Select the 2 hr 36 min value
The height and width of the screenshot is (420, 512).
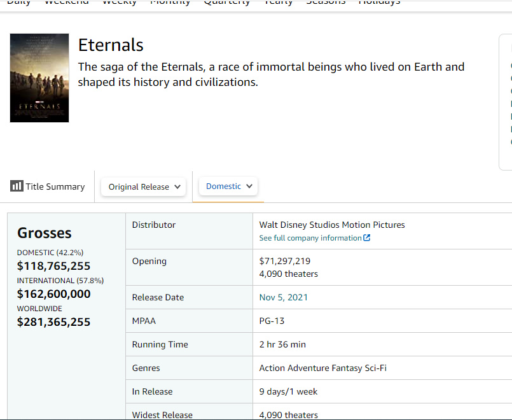(282, 344)
